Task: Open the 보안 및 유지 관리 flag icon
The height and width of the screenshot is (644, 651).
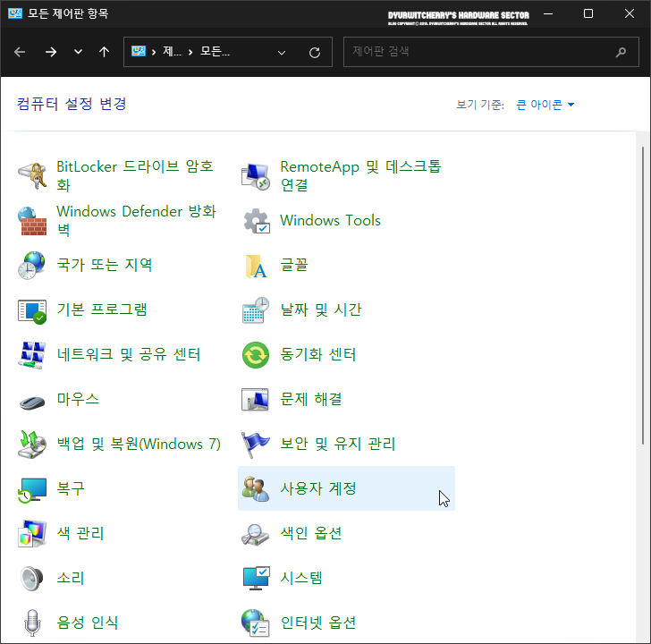Action: tap(256, 445)
